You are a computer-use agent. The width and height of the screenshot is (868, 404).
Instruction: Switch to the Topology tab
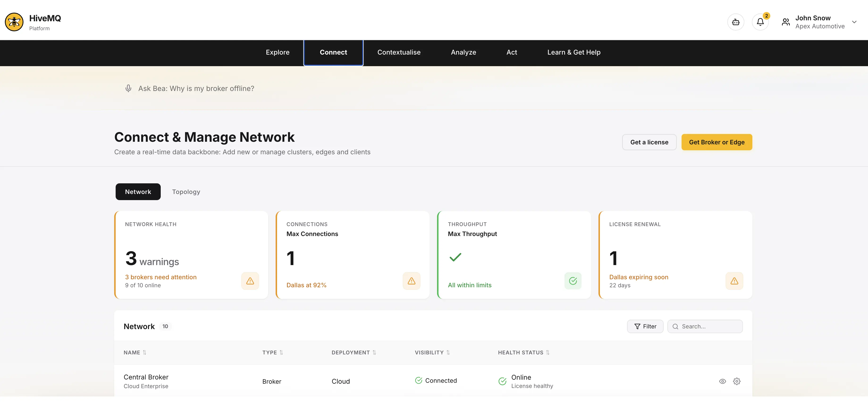186,192
